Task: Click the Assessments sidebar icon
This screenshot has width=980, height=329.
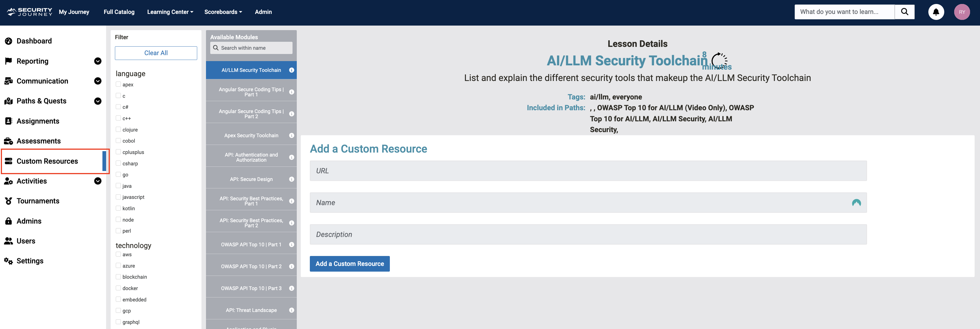Action: 8,141
